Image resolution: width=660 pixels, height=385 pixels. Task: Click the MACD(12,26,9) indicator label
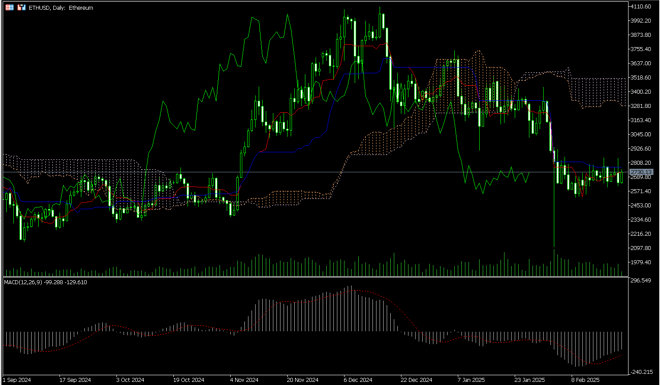point(45,282)
